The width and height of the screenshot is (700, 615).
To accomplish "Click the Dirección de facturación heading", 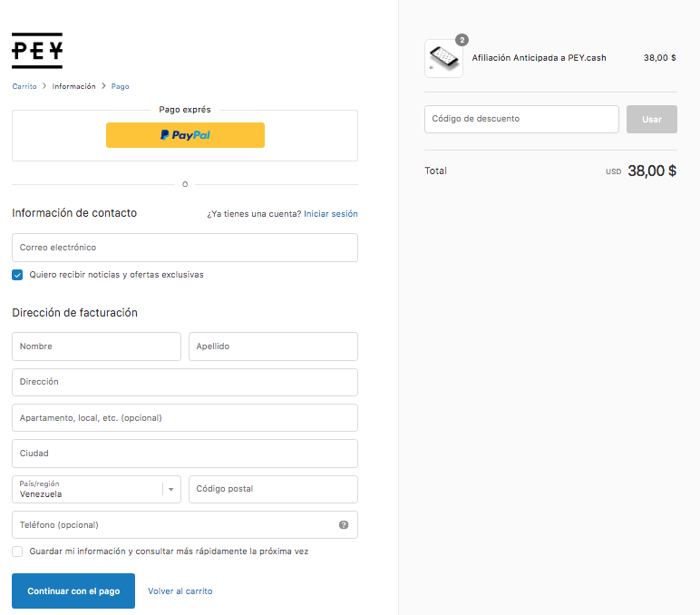I will pyautogui.click(x=74, y=313).
